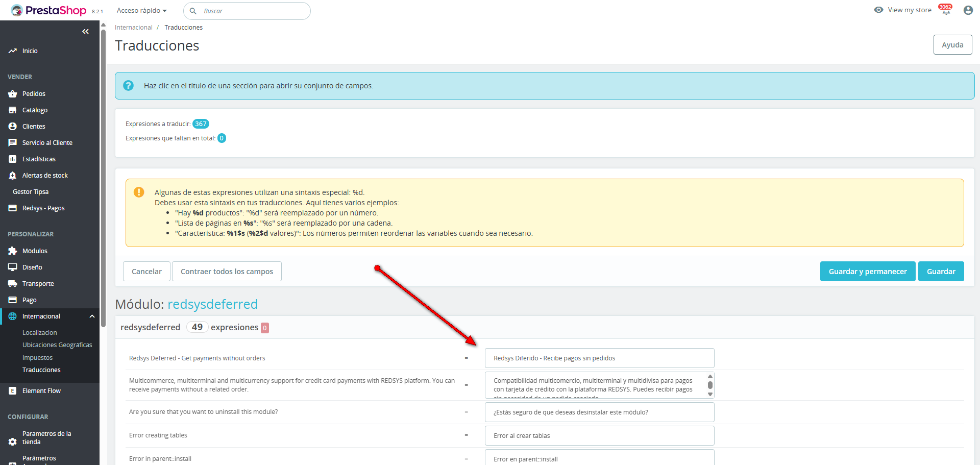The width and height of the screenshot is (980, 465).
Task: Open the Inicio menu item
Action: click(30, 51)
